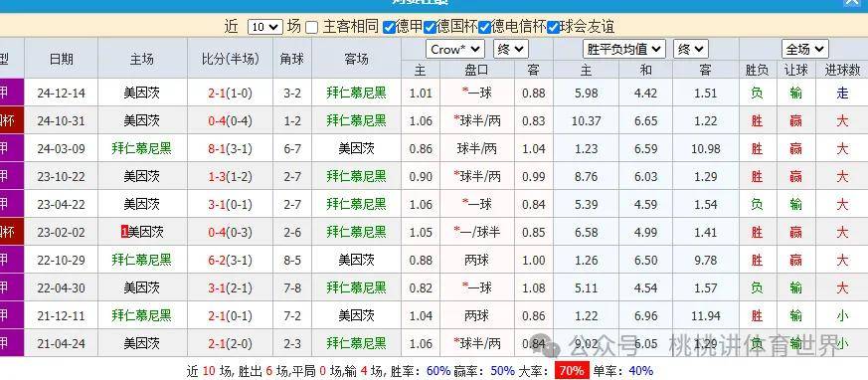
Task: Click the 客场 column header
Action: [x=356, y=60]
